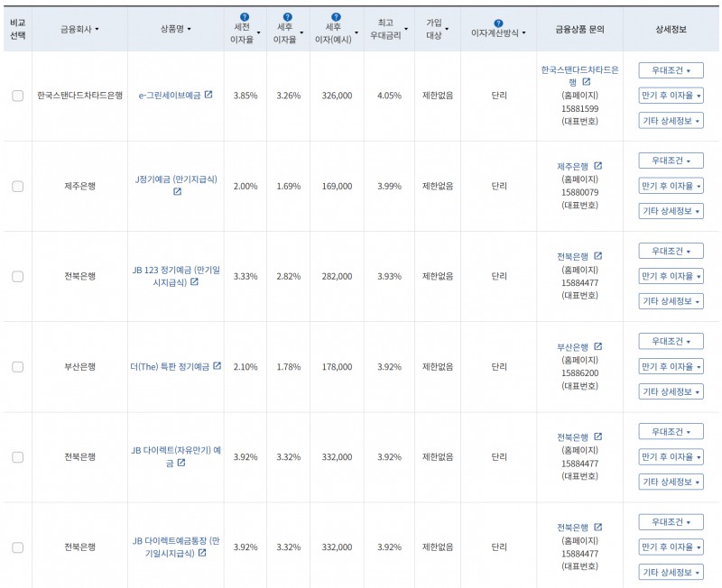Expand 만기 후 이자율 for JB 다이렉트예금통장 row
Image resolution: width=722 pixels, height=588 pixels.
(671, 547)
